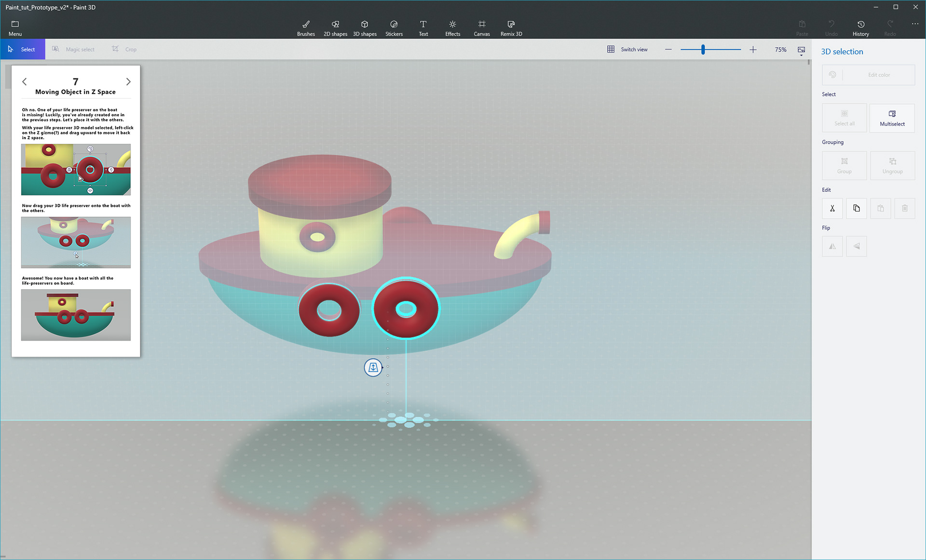926x560 pixels.
Task: Open the History panel
Action: click(x=860, y=28)
